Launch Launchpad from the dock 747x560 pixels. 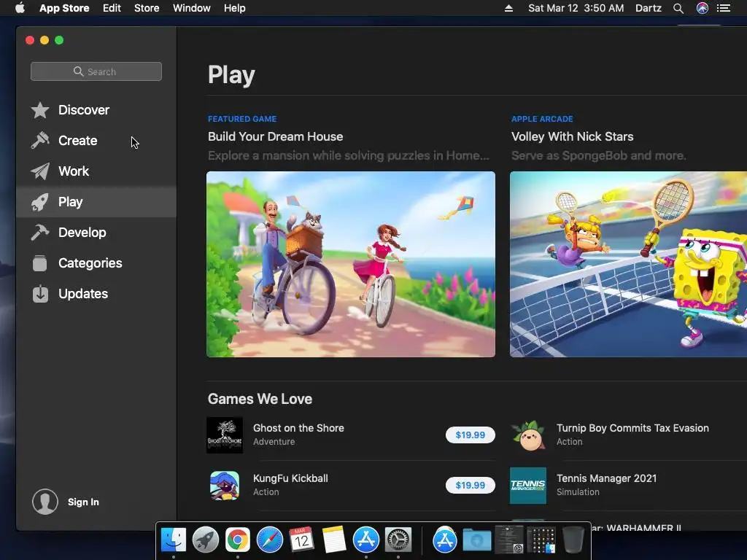205,540
